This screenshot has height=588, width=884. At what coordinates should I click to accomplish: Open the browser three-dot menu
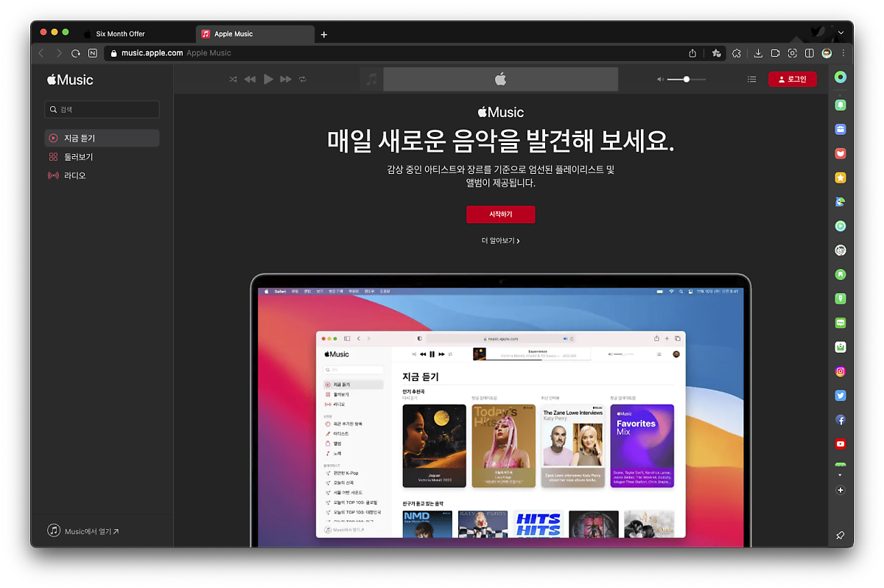point(843,53)
